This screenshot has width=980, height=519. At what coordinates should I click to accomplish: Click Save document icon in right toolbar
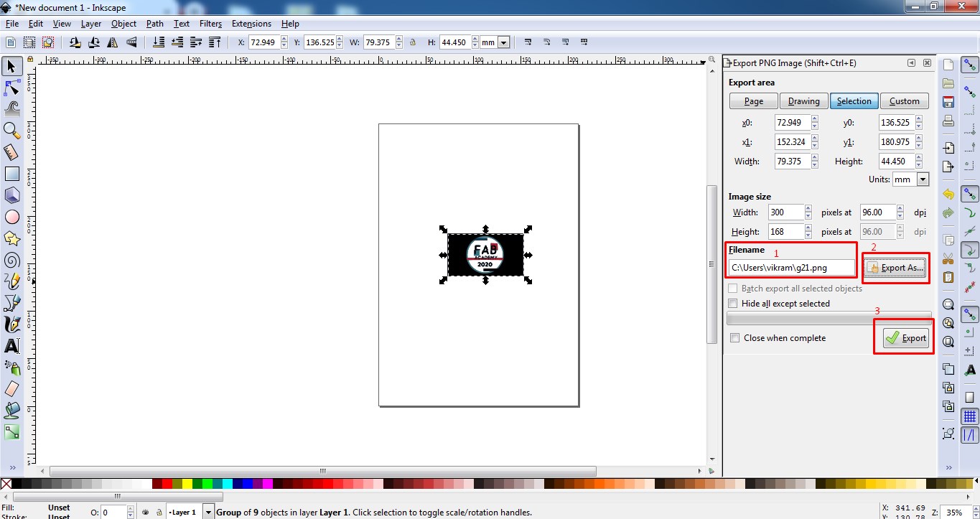tap(948, 102)
